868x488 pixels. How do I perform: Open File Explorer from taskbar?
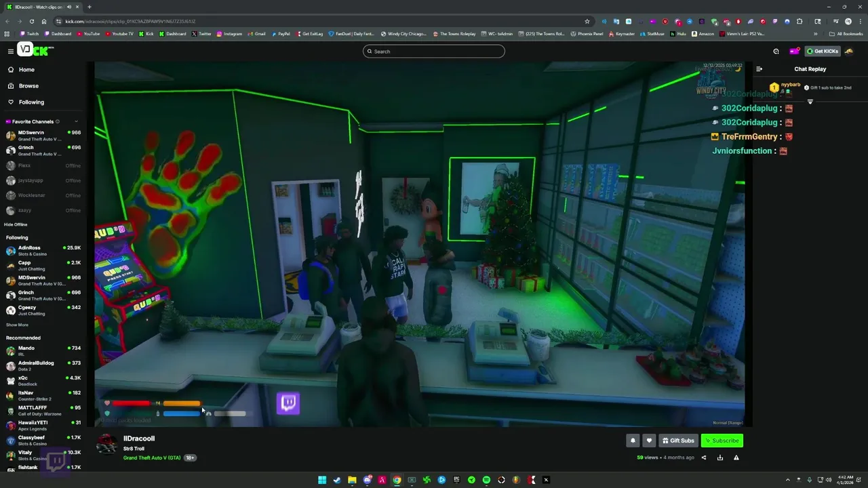point(352,480)
